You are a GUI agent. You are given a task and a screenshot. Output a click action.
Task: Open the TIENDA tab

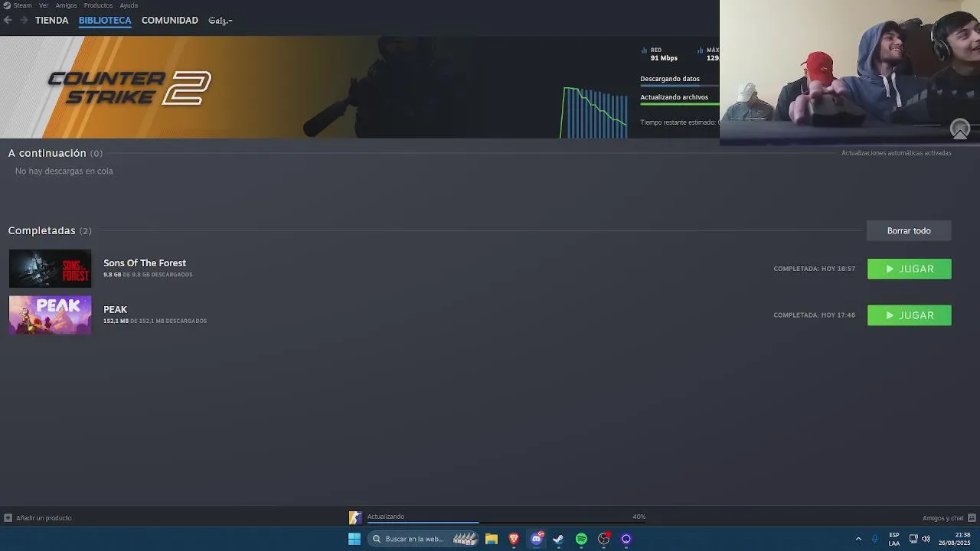click(52, 20)
